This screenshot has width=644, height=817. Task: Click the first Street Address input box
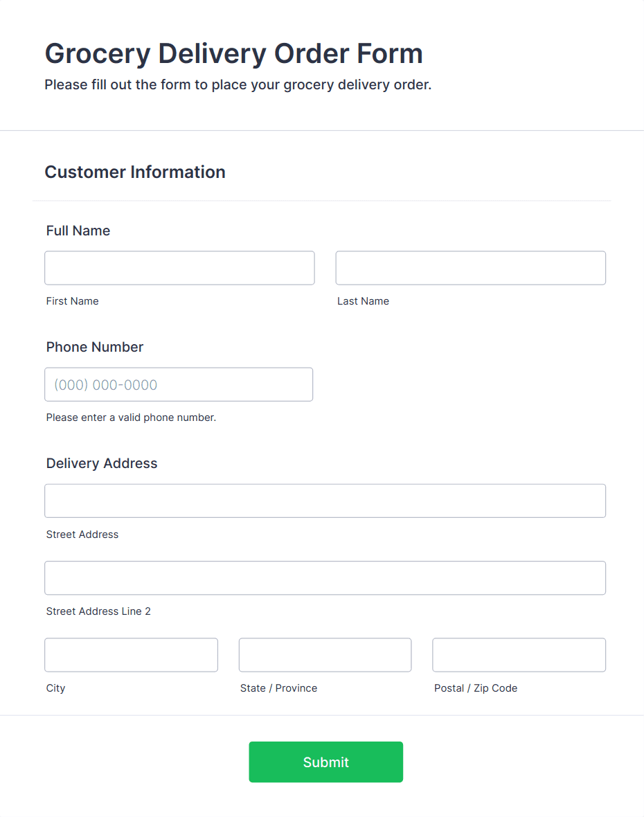[325, 501]
